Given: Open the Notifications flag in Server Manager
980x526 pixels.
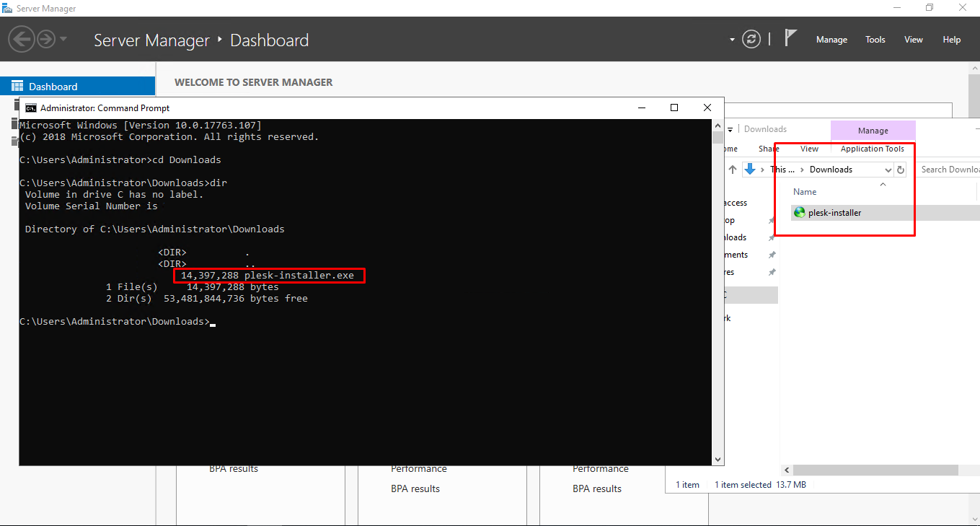Looking at the screenshot, I should (x=790, y=38).
